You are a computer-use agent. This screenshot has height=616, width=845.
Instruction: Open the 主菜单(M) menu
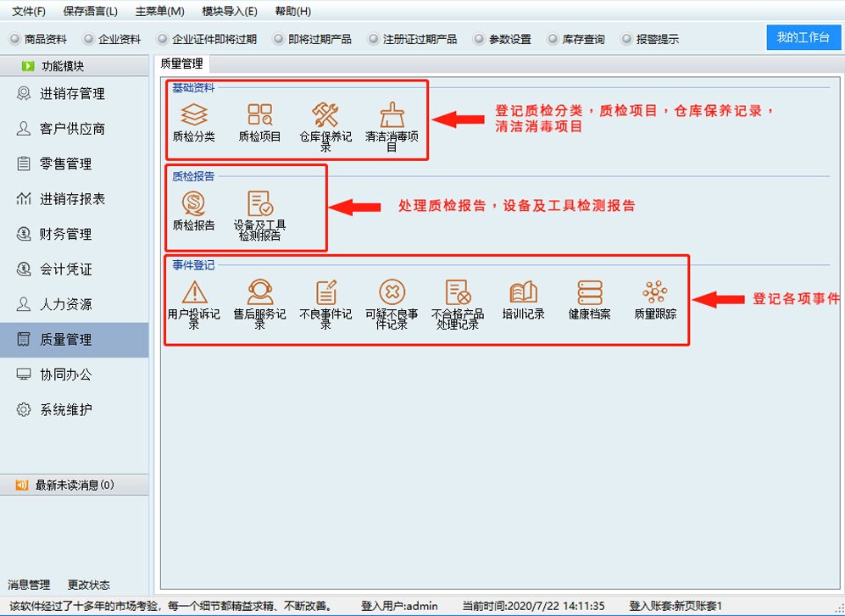pyautogui.click(x=159, y=11)
